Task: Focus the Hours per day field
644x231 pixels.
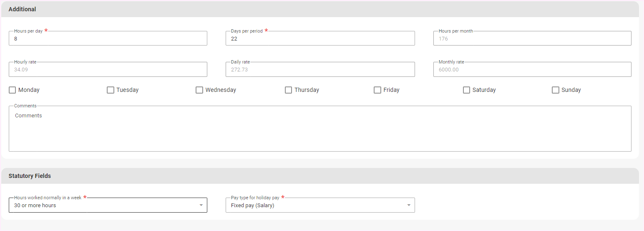Action: (x=108, y=39)
